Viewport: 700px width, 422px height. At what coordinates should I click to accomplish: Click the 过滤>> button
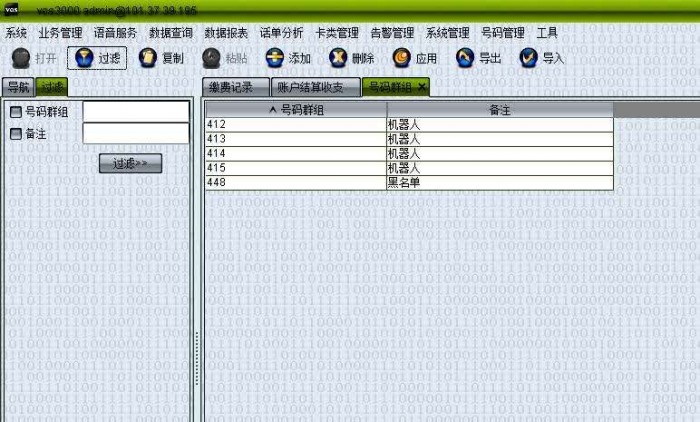pyautogui.click(x=130, y=163)
